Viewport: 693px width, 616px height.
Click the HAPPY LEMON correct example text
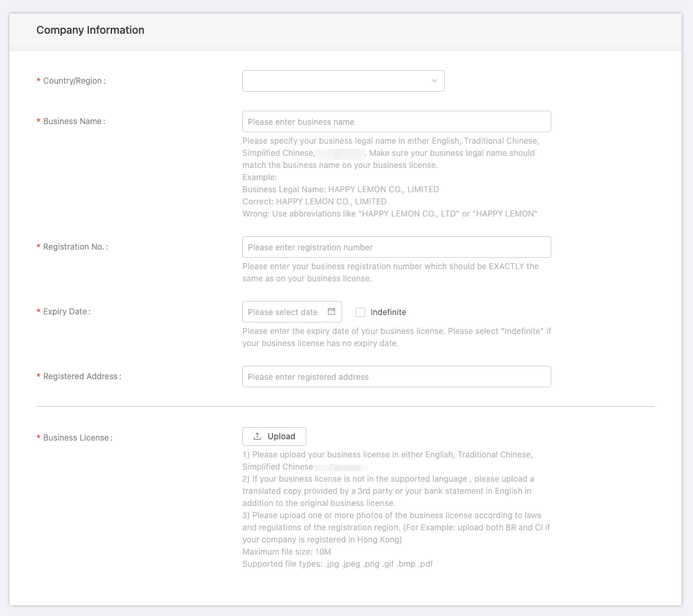[314, 202]
